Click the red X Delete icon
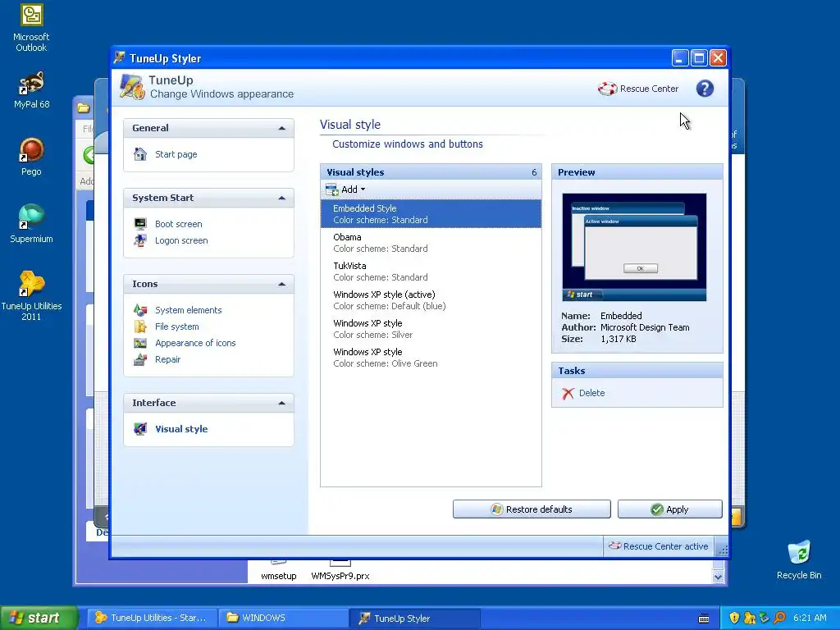840x630 pixels. tap(568, 393)
